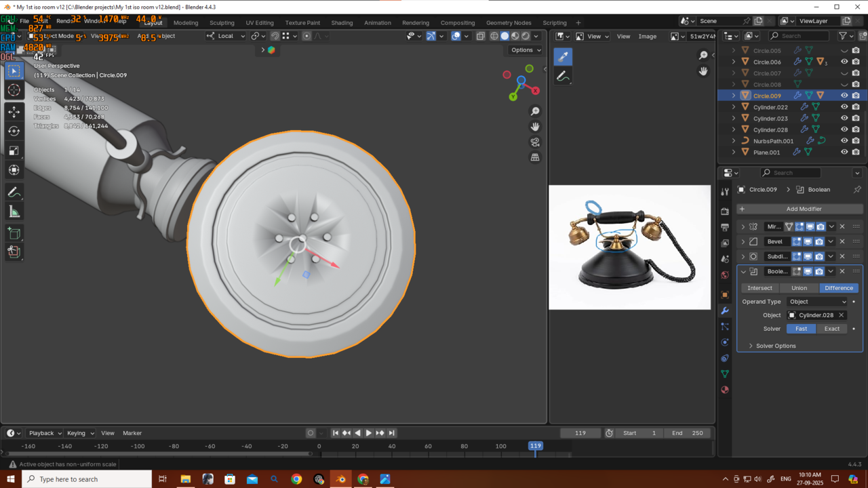
Task: Open the Geometry Nodes workspace tab
Action: click(x=509, y=22)
